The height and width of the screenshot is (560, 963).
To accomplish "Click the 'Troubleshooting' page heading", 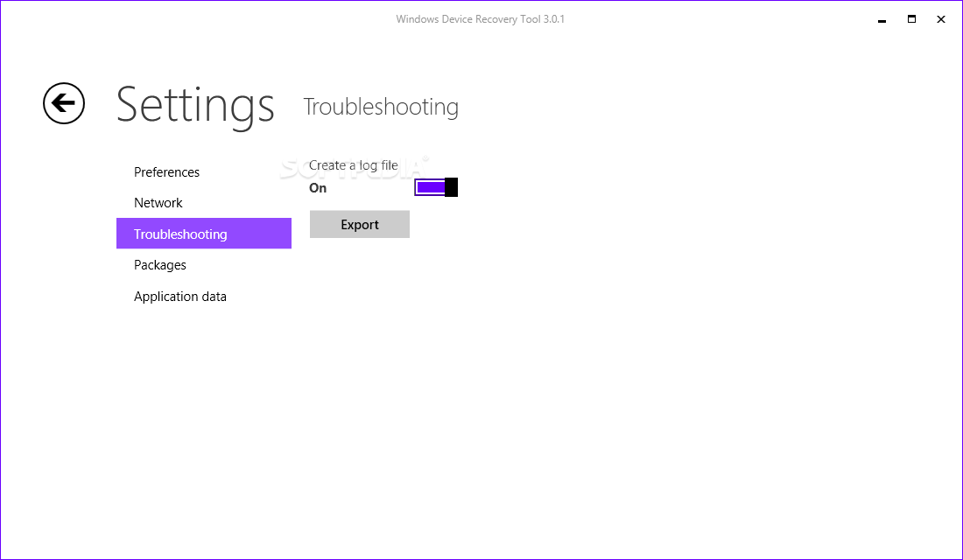I will [381, 107].
